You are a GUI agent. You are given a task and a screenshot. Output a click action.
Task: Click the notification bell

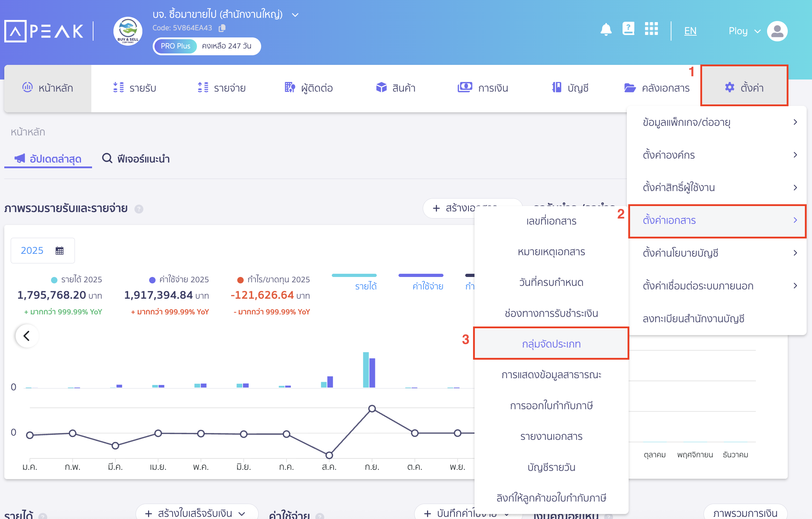(606, 30)
